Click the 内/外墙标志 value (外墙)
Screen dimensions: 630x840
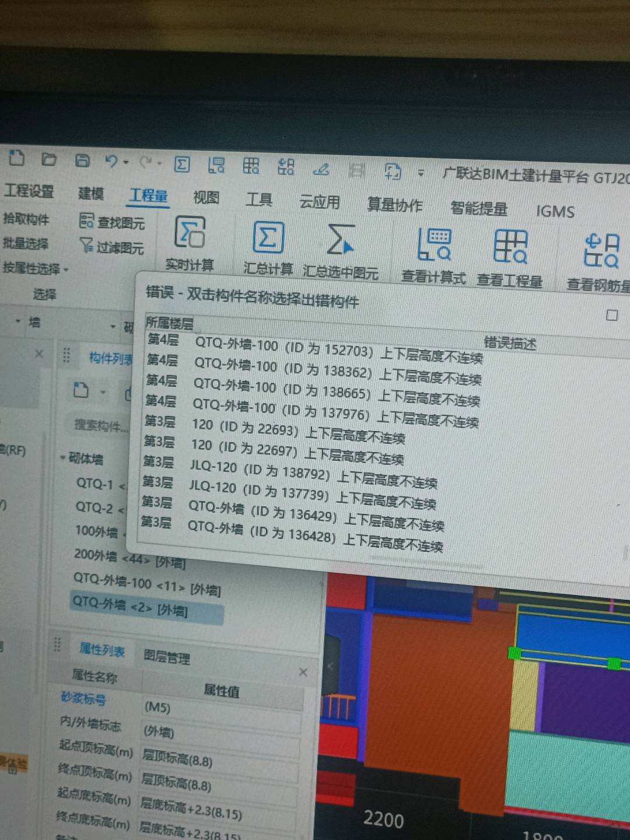(220, 734)
